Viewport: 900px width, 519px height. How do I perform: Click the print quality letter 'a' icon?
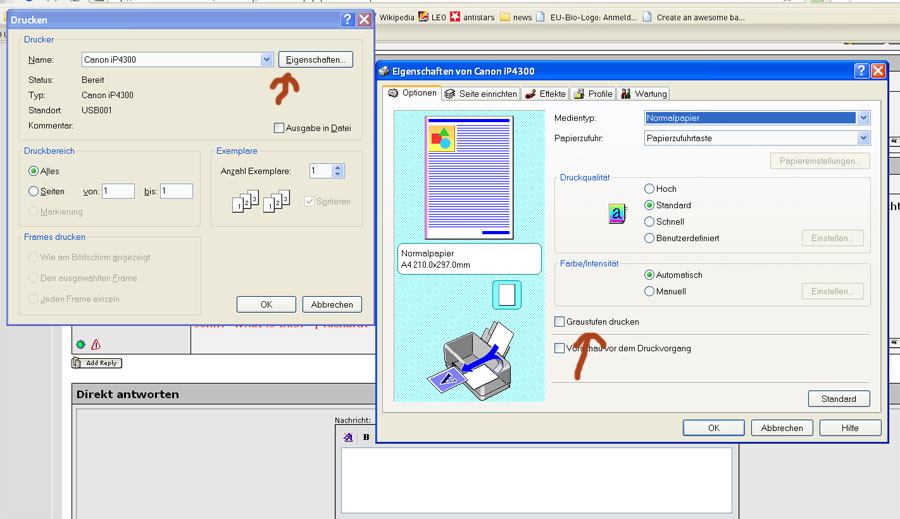[617, 214]
